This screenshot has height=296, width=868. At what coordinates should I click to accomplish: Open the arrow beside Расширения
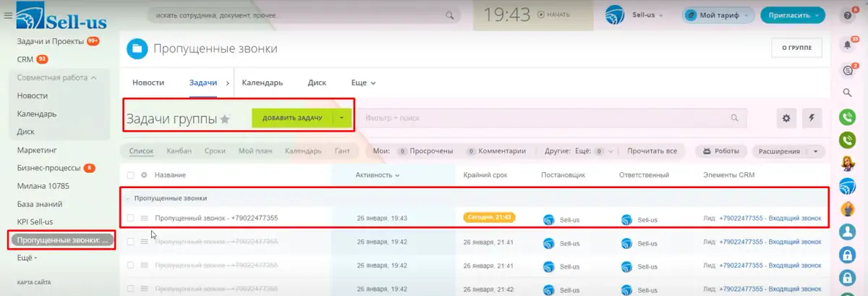pos(817,151)
